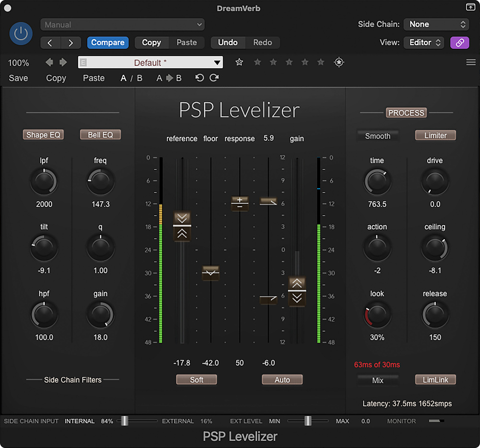The width and height of the screenshot is (480, 448).
Task: Click Paste in the PSP toolbar
Action: click(94, 78)
